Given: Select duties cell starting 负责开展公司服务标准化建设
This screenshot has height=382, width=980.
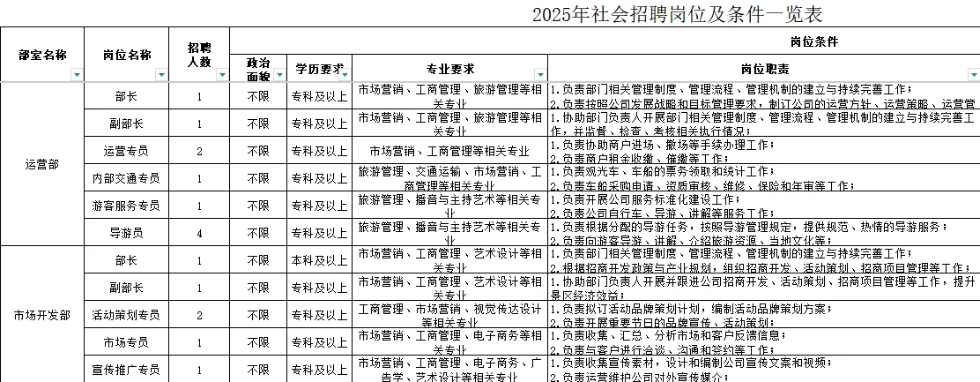Looking at the screenshot, I should 764,205.
